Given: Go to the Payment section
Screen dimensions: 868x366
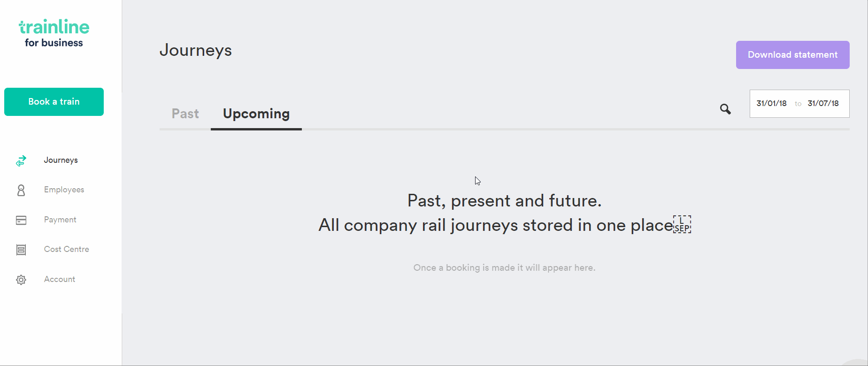Looking at the screenshot, I should tap(60, 220).
